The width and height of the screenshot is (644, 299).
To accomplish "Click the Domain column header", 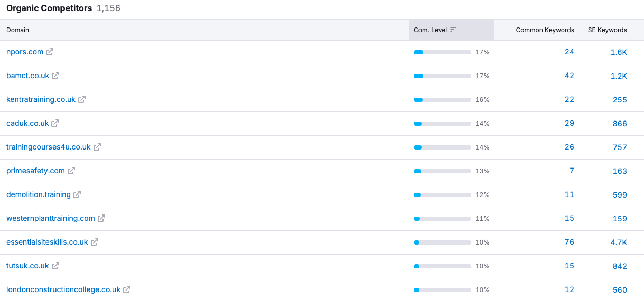I will point(18,30).
